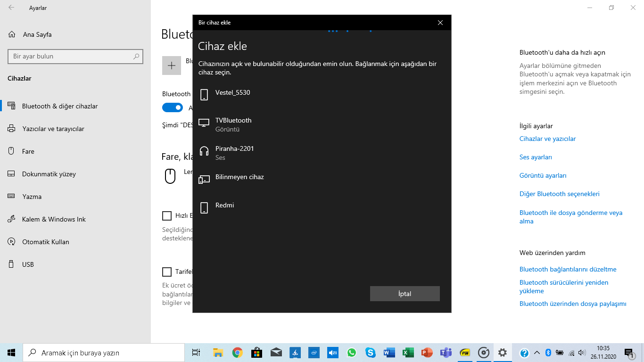Click the phone icon next to Vestel_5530
644x362 pixels.
pyautogui.click(x=204, y=95)
